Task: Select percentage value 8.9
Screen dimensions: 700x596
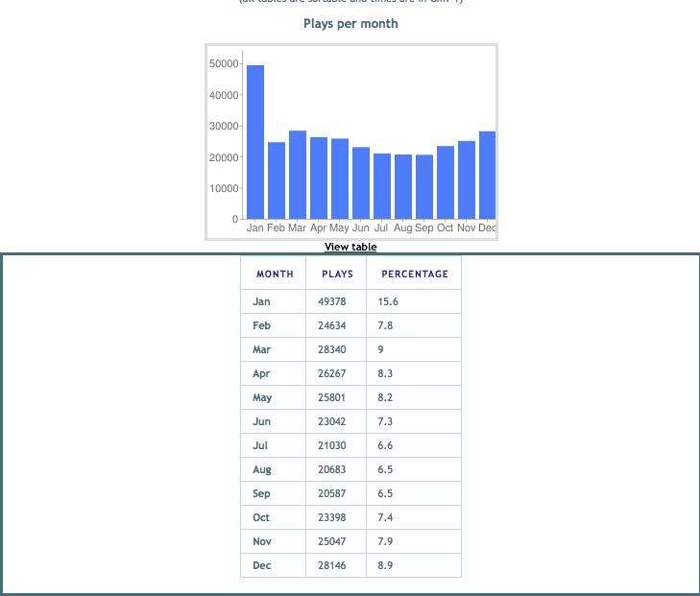Action: (x=385, y=566)
